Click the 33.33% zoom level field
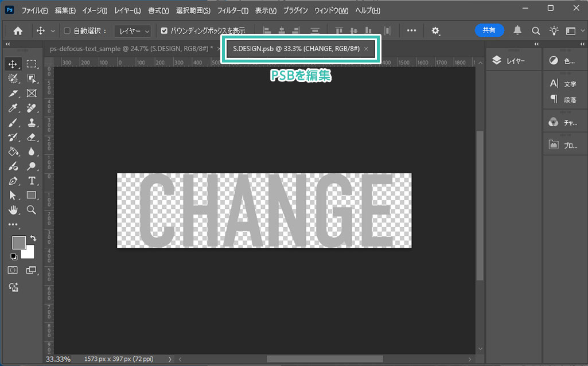This screenshot has width=588, height=366. coord(58,359)
